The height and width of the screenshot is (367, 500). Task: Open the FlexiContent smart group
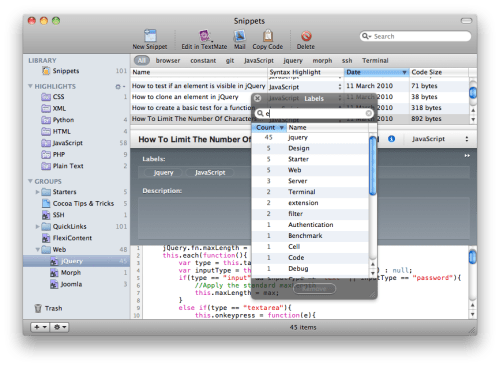pos(72,238)
